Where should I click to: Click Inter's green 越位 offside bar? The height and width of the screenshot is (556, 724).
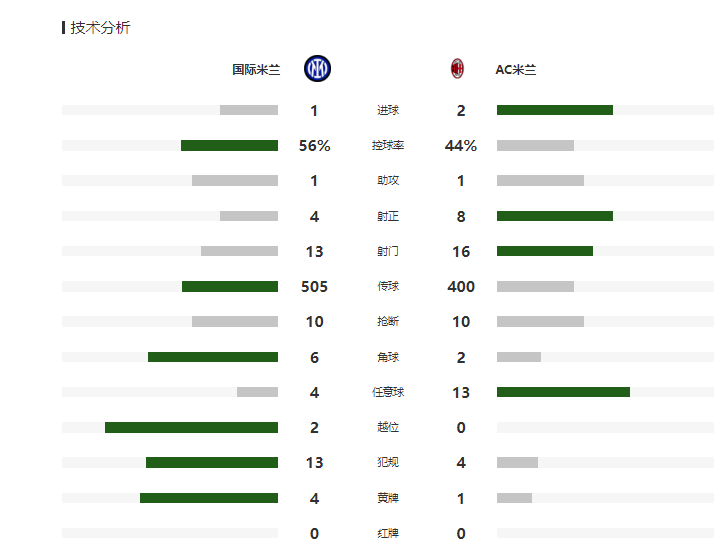click(x=192, y=428)
